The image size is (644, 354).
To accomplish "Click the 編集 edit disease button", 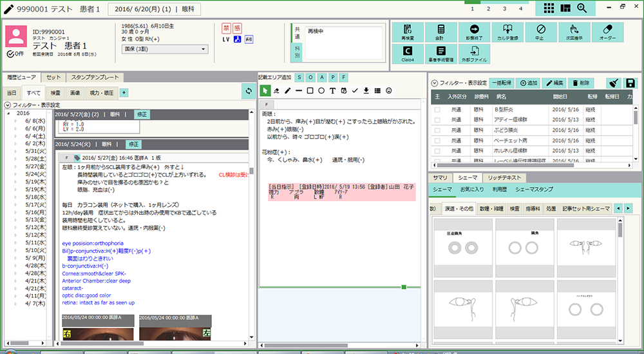I will (x=554, y=83).
